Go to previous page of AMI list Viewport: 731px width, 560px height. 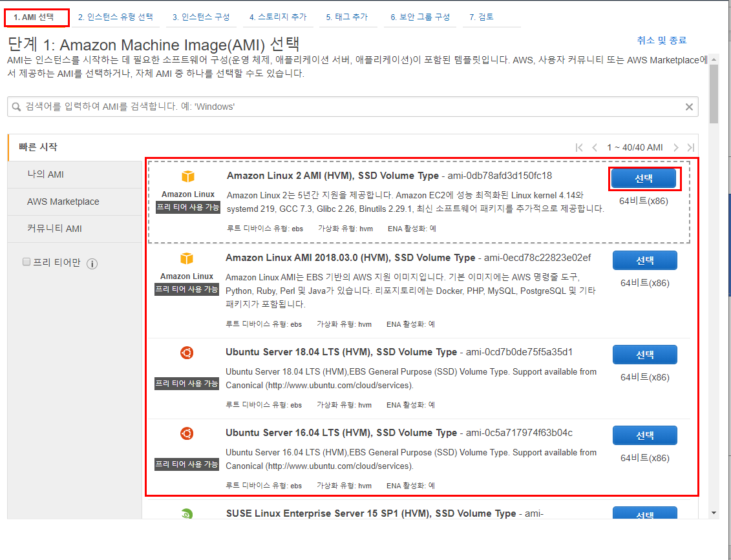[595, 148]
